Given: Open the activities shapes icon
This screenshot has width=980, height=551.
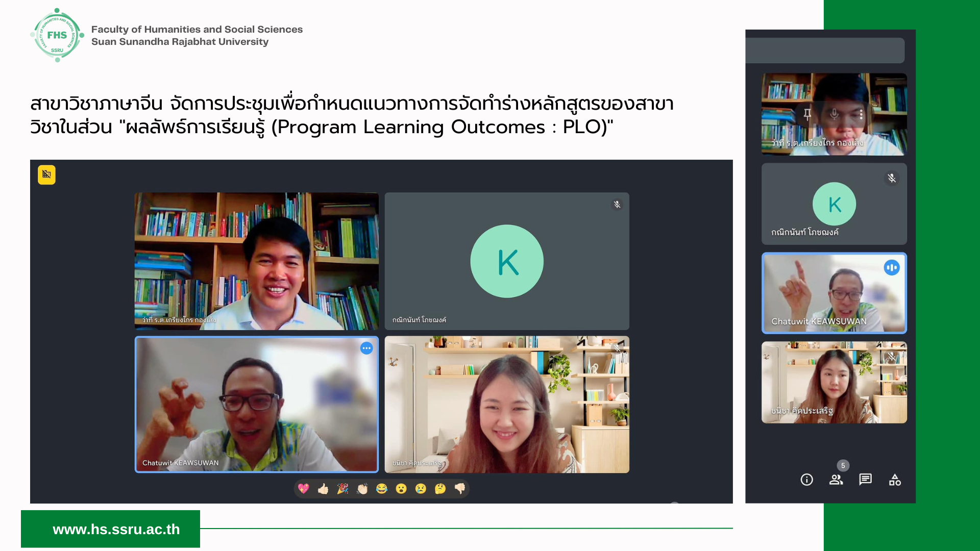Looking at the screenshot, I should pyautogui.click(x=895, y=480).
